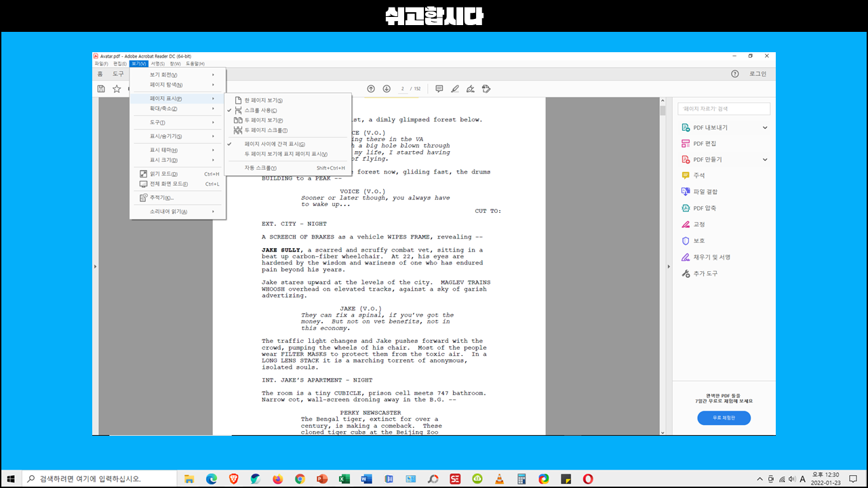Click the page number input field

coord(402,89)
